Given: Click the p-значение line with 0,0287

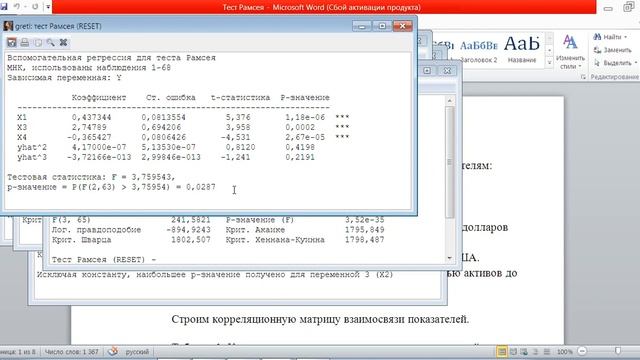Looking at the screenshot, I should point(111,187).
